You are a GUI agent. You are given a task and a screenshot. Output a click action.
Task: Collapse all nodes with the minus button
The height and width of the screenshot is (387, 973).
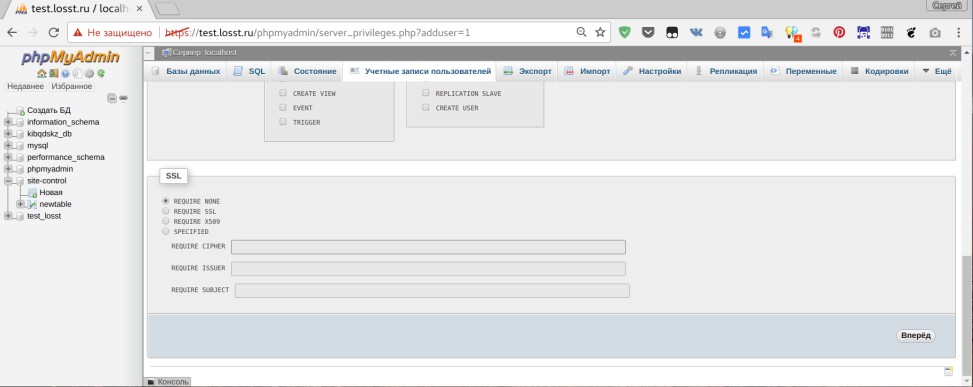point(112,98)
